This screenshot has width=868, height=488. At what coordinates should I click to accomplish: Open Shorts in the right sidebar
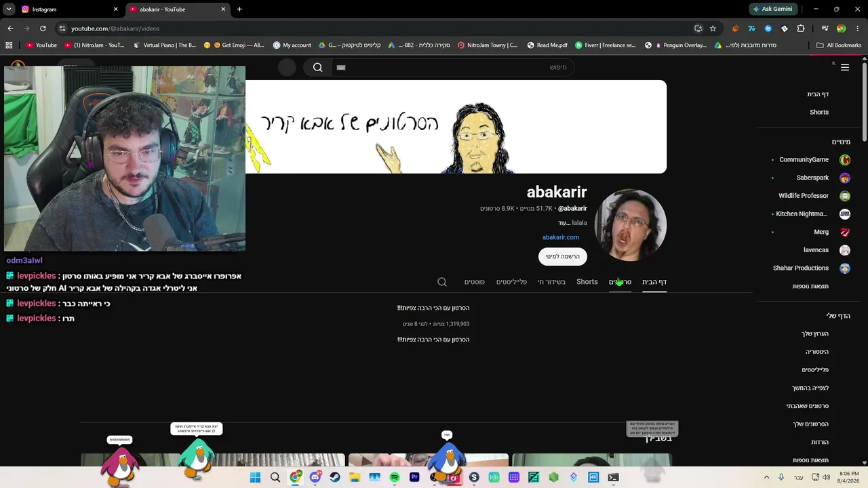tap(819, 113)
